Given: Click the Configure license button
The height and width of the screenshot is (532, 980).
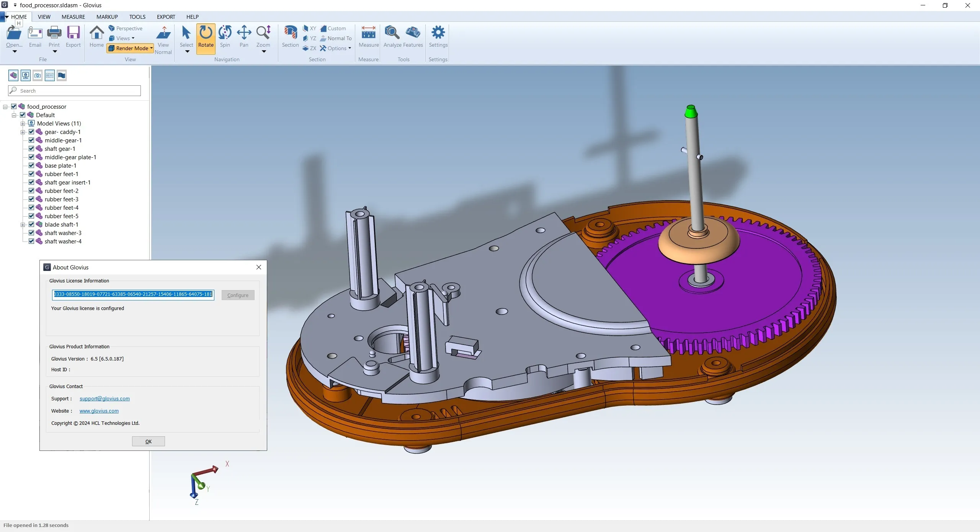Looking at the screenshot, I should pos(238,295).
